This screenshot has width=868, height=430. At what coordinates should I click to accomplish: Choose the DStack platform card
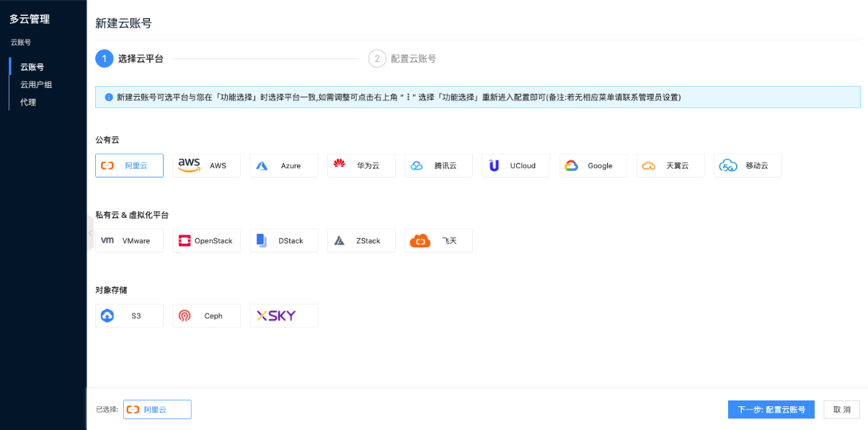click(x=284, y=240)
